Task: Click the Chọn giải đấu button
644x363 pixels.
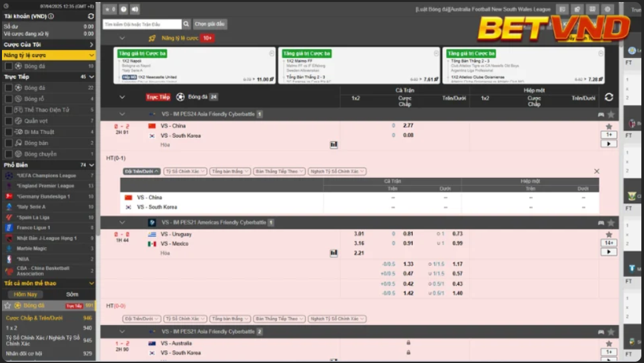Action: (x=210, y=24)
